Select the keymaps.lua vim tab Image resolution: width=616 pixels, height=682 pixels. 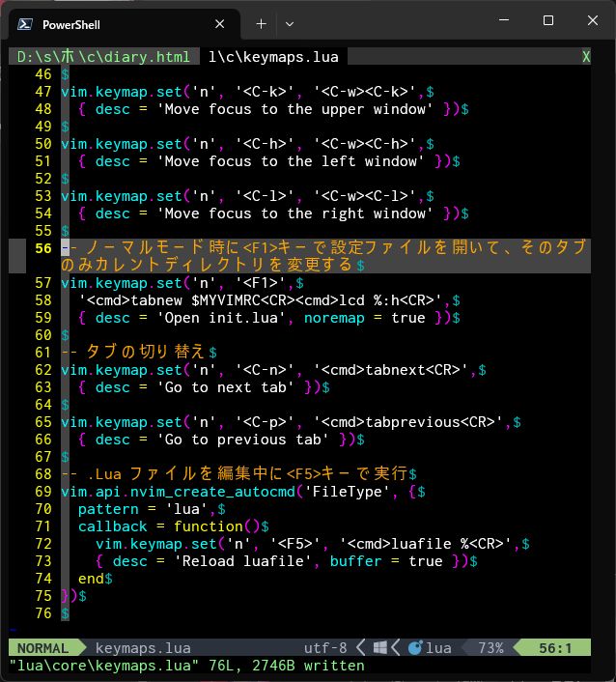point(273,57)
